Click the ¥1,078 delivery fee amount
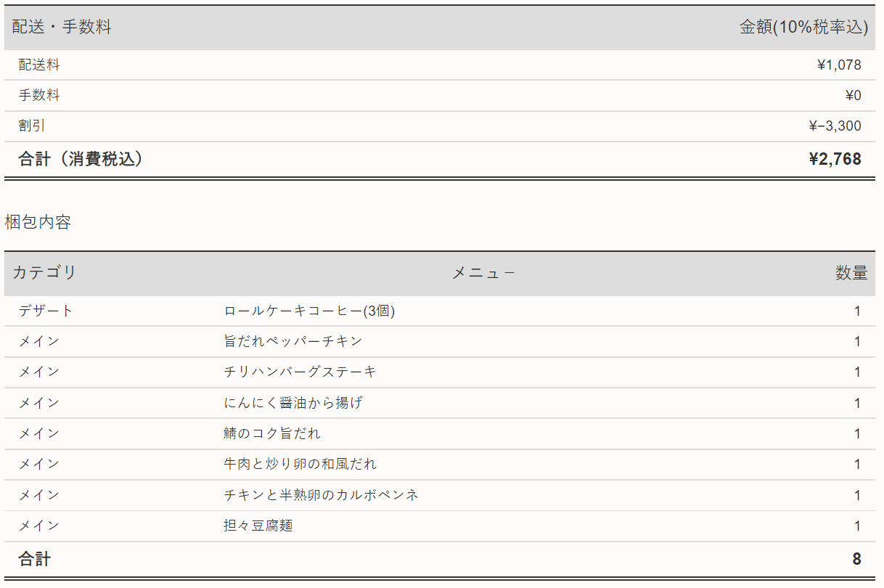 tap(839, 65)
